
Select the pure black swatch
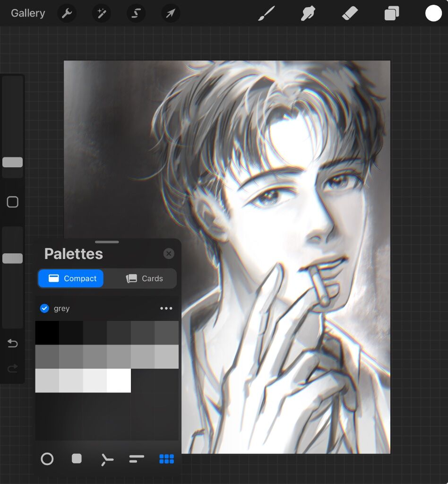47,333
